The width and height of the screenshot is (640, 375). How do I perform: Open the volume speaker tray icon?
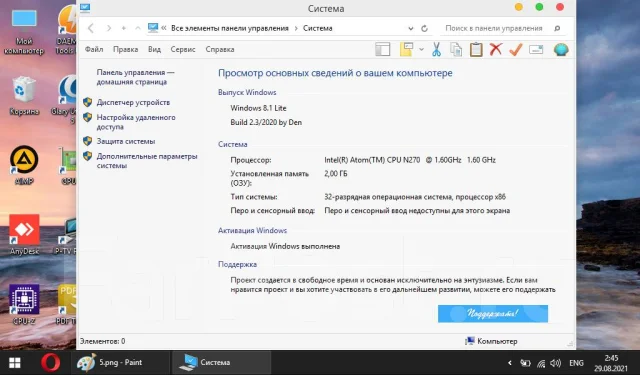(555, 363)
